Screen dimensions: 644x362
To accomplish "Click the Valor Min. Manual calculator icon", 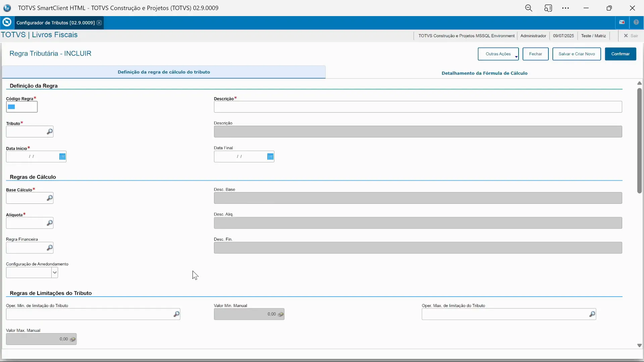I will pos(281,314).
